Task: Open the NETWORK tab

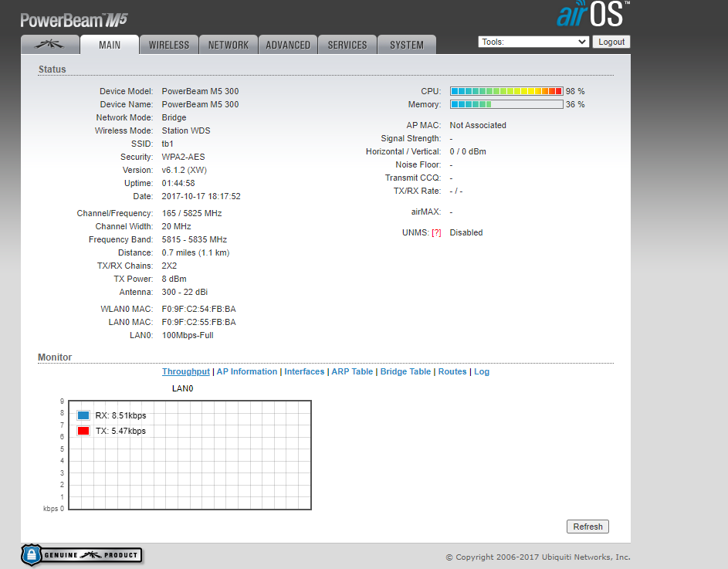Action: (x=229, y=45)
